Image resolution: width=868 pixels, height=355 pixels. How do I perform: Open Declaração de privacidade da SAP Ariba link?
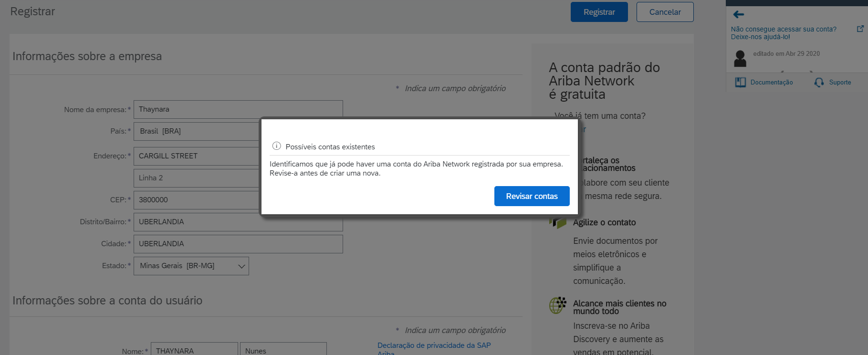click(434, 349)
